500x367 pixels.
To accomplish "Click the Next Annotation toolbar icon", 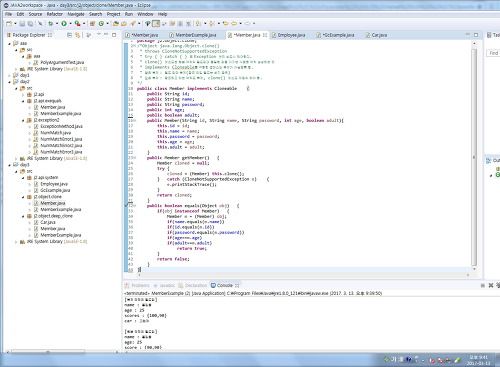I will pos(198,24).
